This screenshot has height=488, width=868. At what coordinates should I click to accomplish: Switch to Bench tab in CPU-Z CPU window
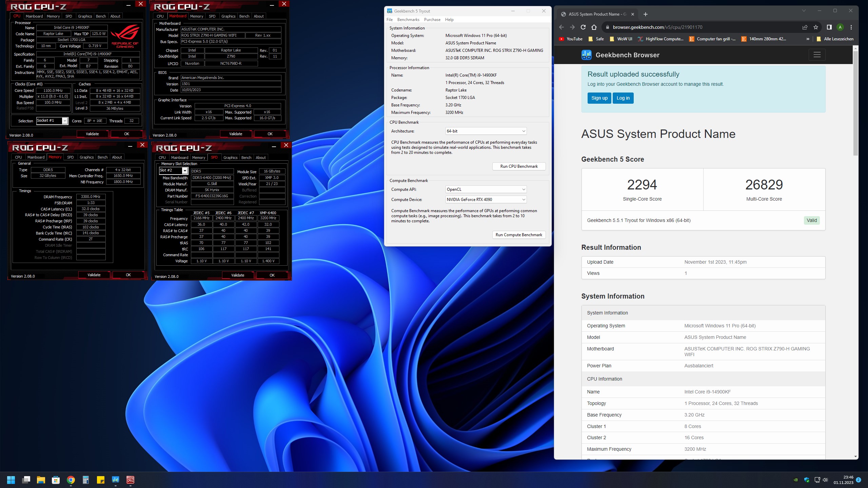[101, 16]
